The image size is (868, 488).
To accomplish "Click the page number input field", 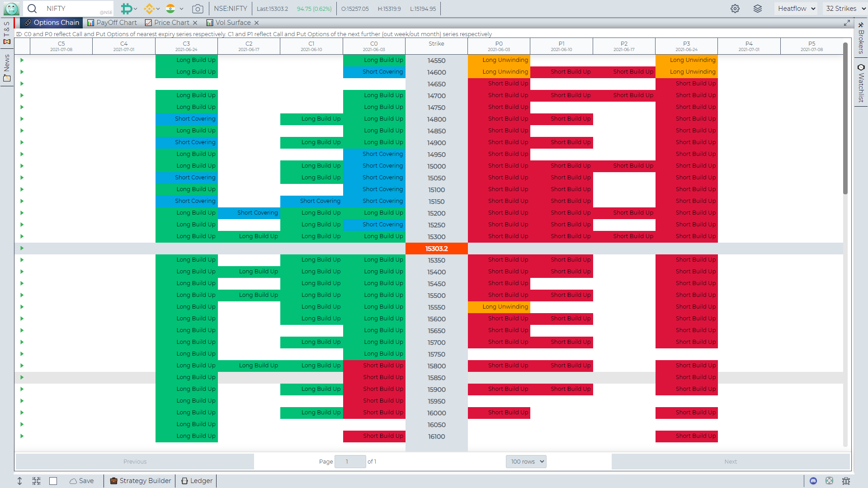I will pos(350,461).
